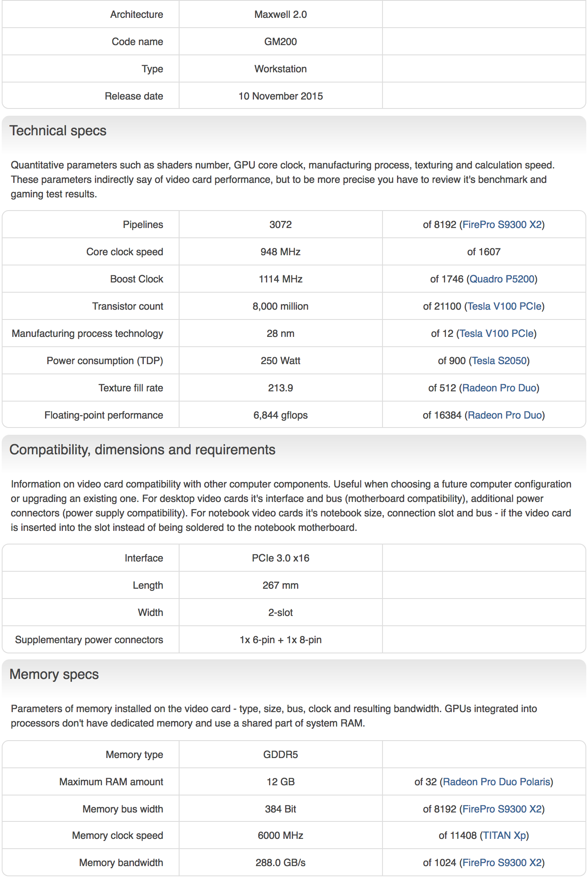Open the Tesla S2050 link
Image resolution: width=588 pixels, height=878 pixels.
500,361
